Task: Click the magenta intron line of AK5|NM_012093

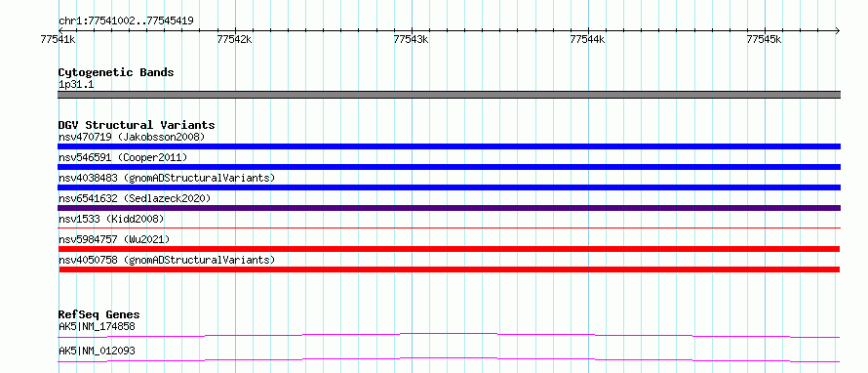Action: click(x=449, y=359)
